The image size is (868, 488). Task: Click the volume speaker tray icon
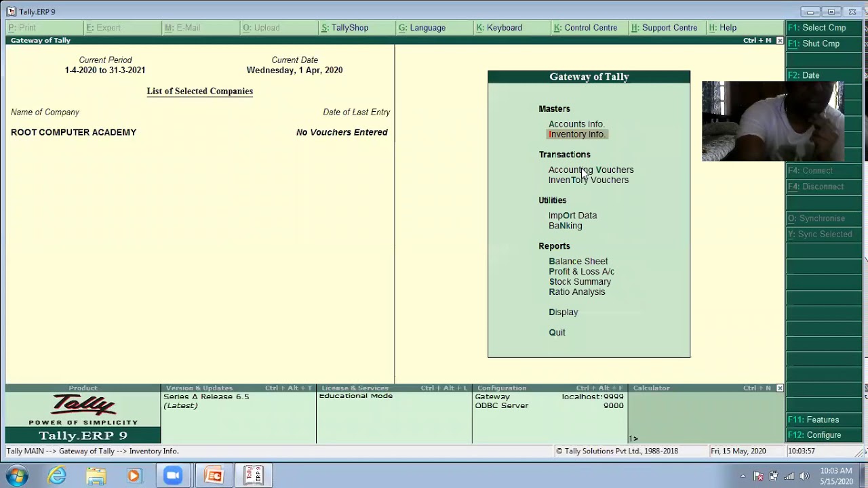click(804, 476)
